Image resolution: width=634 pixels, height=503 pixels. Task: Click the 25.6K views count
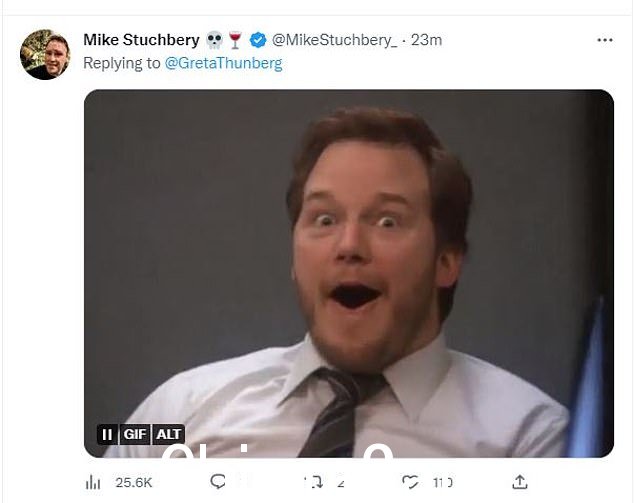(133, 482)
